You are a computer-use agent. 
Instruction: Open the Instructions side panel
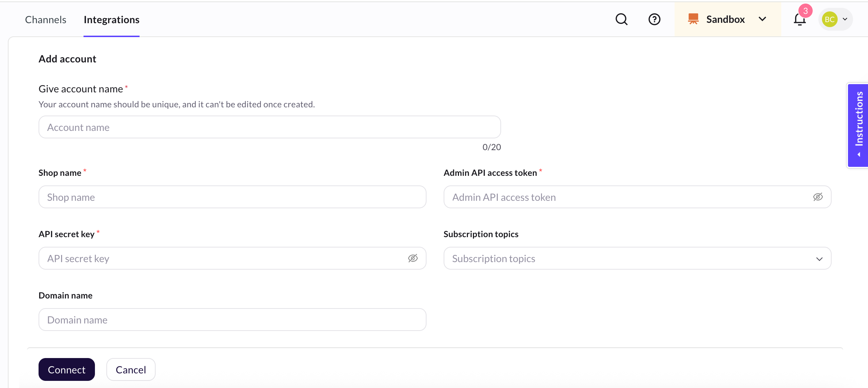point(859,119)
